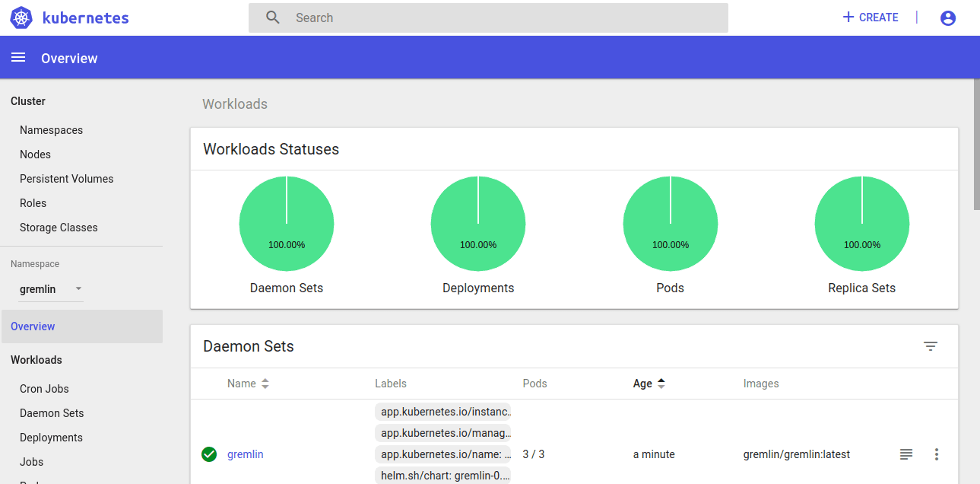Toggle the hamburger navigation menu
The width and height of the screenshot is (980, 484).
point(18,58)
